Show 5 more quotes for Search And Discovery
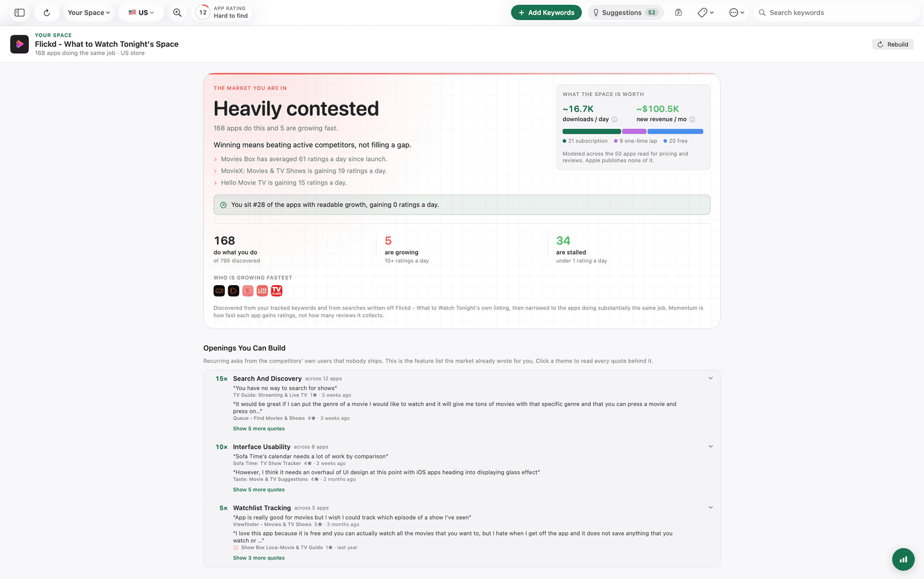924x579 pixels. (x=259, y=429)
